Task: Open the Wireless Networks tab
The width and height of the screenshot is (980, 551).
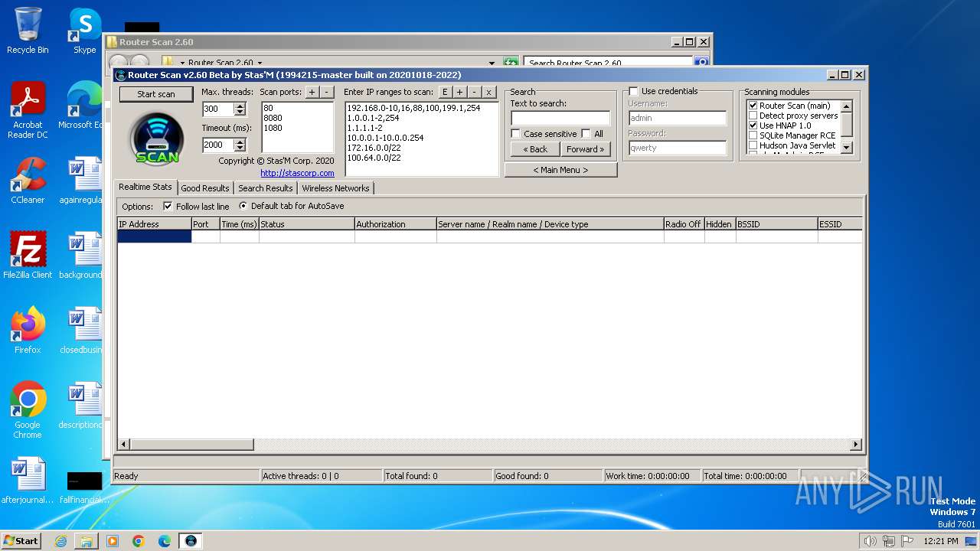Action: [x=335, y=188]
